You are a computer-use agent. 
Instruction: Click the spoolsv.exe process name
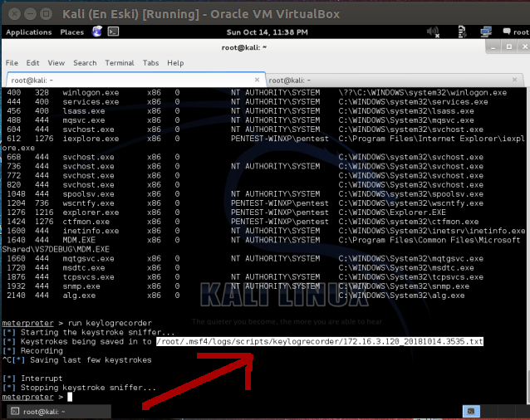pos(88,194)
